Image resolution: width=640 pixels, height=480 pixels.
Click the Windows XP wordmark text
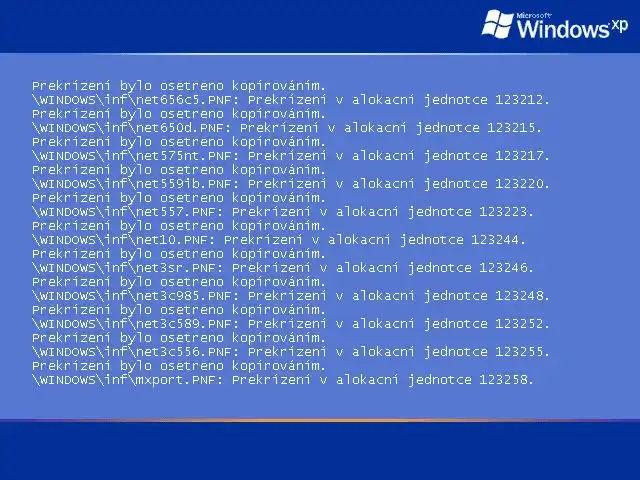coord(572,29)
